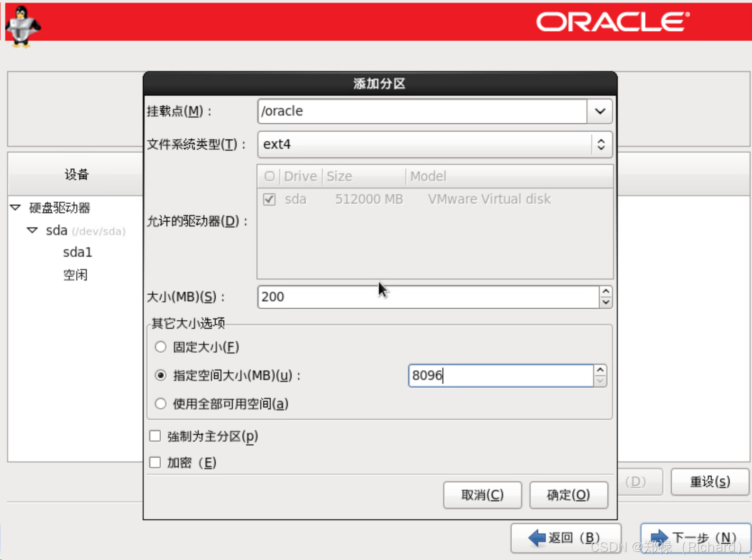
Task: Open the mount point dropdown arrow
Action: tap(600, 111)
